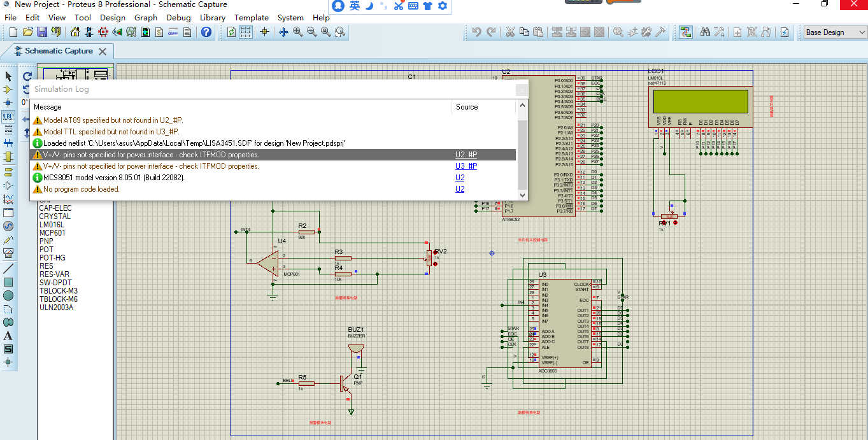Select the Selection Mode arrow tool
The width and height of the screenshot is (868, 440).
click(8, 76)
